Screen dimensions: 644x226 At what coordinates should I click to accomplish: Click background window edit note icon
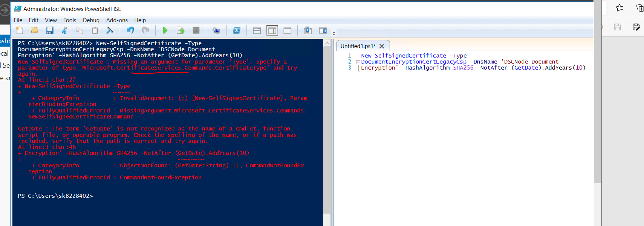pyautogui.click(x=636, y=27)
